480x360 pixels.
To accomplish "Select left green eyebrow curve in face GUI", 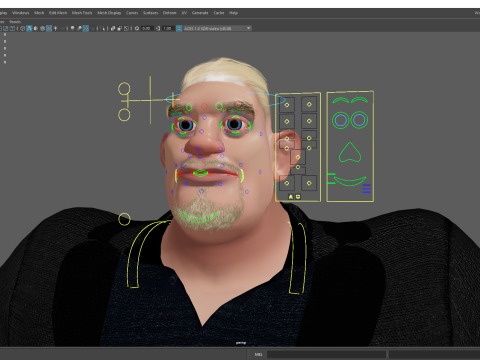I will [x=340, y=100].
